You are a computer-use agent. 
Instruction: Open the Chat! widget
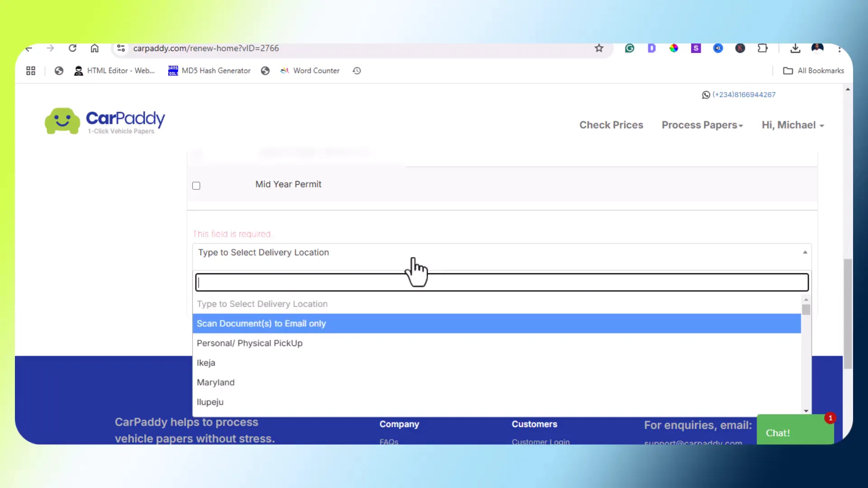pos(795,430)
